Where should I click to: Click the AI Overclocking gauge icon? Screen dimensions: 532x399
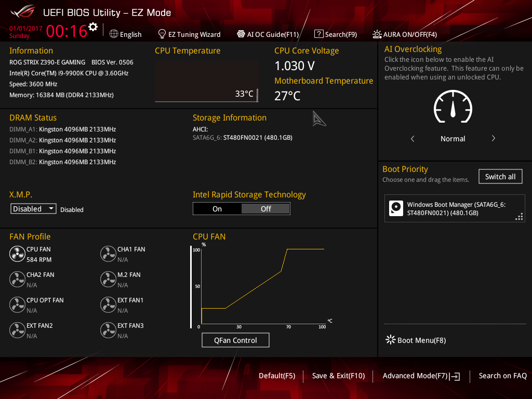click(453, 107)
